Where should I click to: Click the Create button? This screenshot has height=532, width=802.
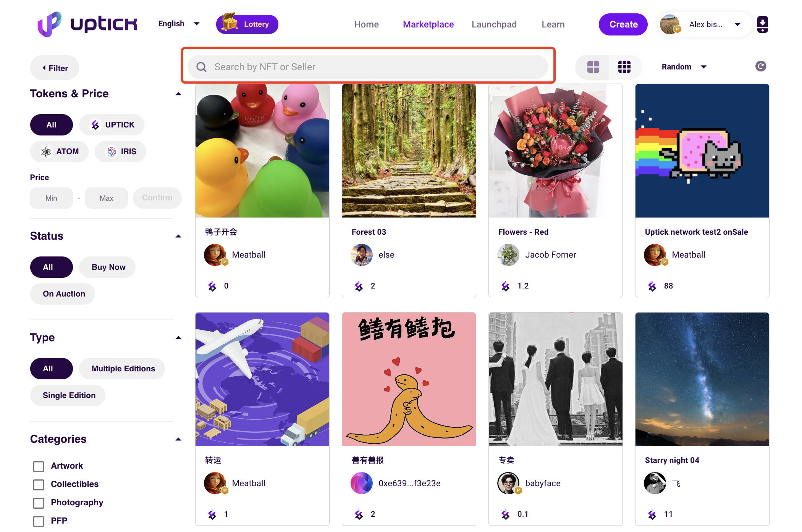(623, 24)
